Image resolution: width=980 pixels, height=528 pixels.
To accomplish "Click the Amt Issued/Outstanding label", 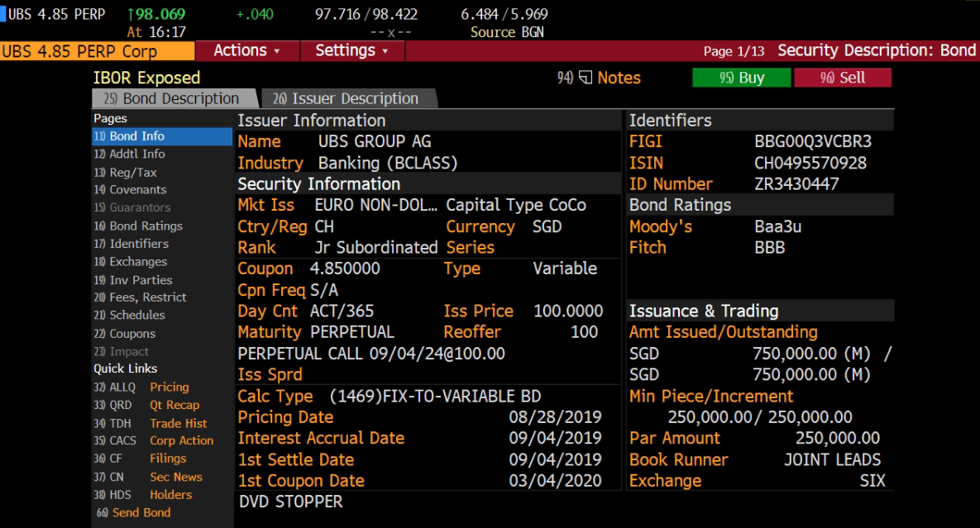I will pyautogui.click(x=723, y=333).
